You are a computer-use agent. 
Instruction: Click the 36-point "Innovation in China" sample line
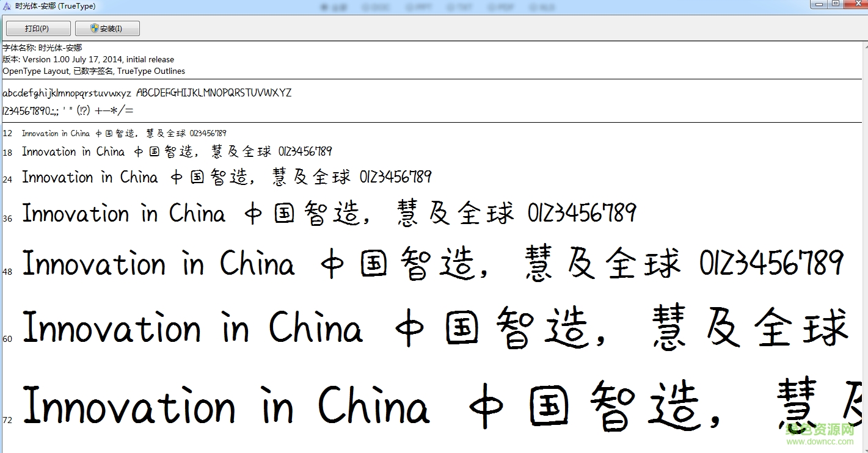tap(329, 213)
